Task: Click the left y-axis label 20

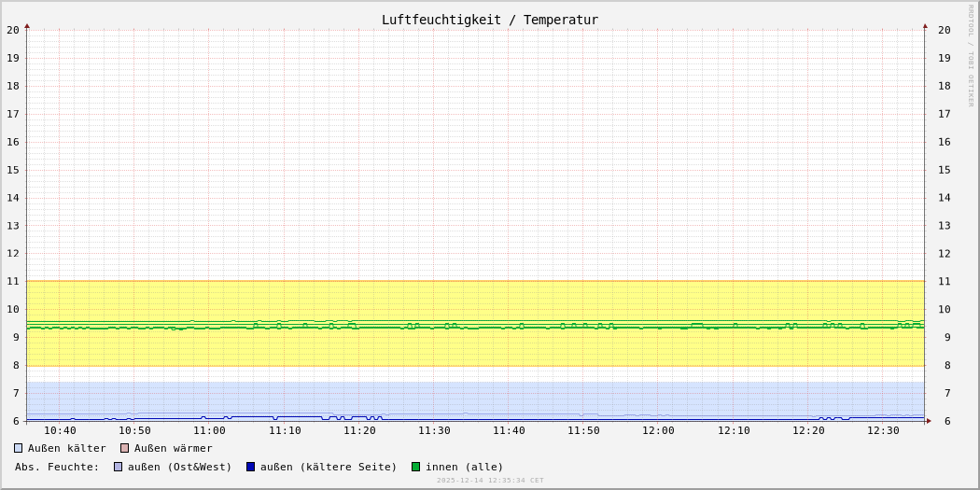Action: [13, 30]
